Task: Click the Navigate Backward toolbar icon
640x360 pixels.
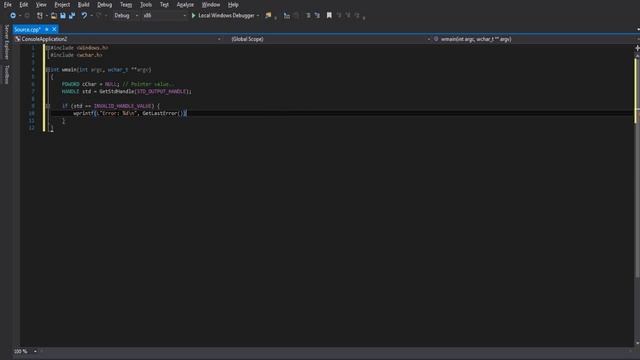Action: (x=13, y=16)
